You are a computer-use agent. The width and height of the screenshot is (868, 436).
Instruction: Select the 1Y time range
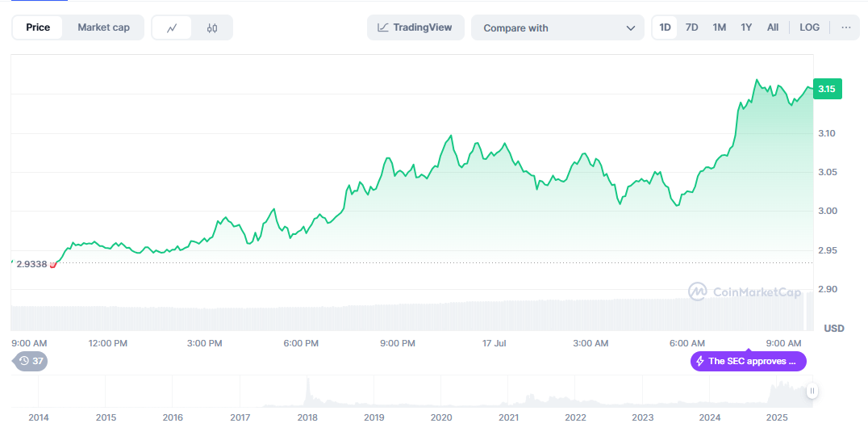(x=746, y=27)
